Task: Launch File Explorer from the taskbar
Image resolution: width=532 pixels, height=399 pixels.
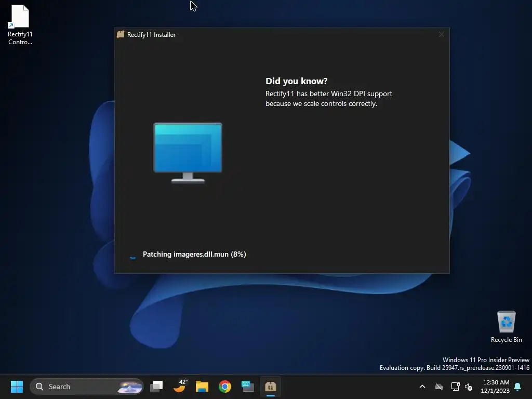Action: [202, 387]
